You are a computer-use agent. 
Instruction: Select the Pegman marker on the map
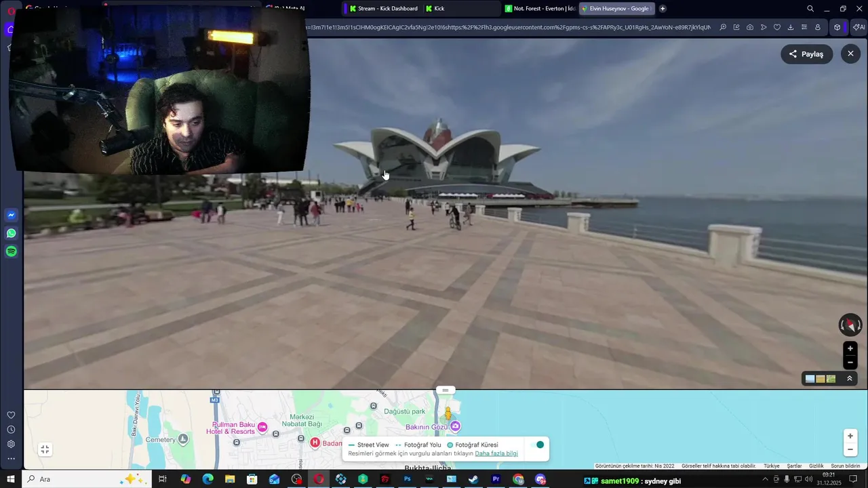pyautogui.click(x=448, y=414)
